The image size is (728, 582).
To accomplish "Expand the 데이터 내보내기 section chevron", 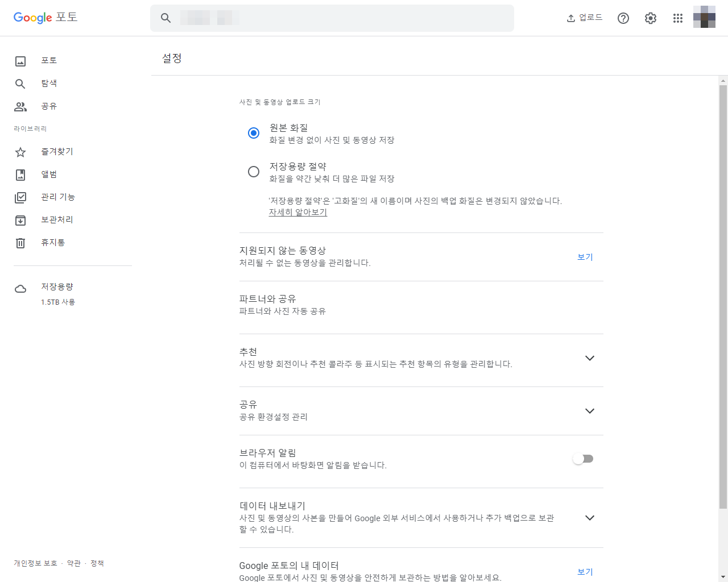I will point(590,518).
